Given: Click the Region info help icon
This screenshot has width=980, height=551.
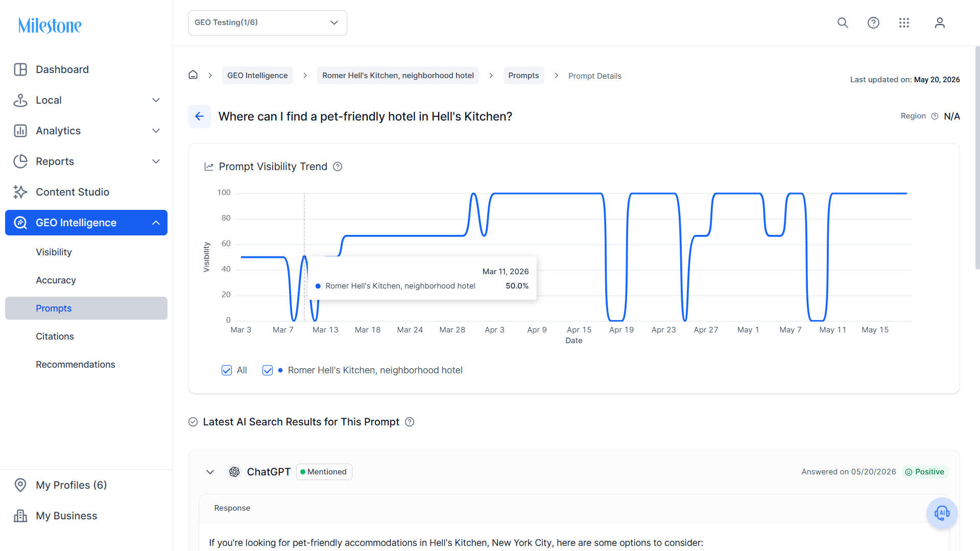Looking at the screenshot, I should pyautogui.click(x=935, y=116).
